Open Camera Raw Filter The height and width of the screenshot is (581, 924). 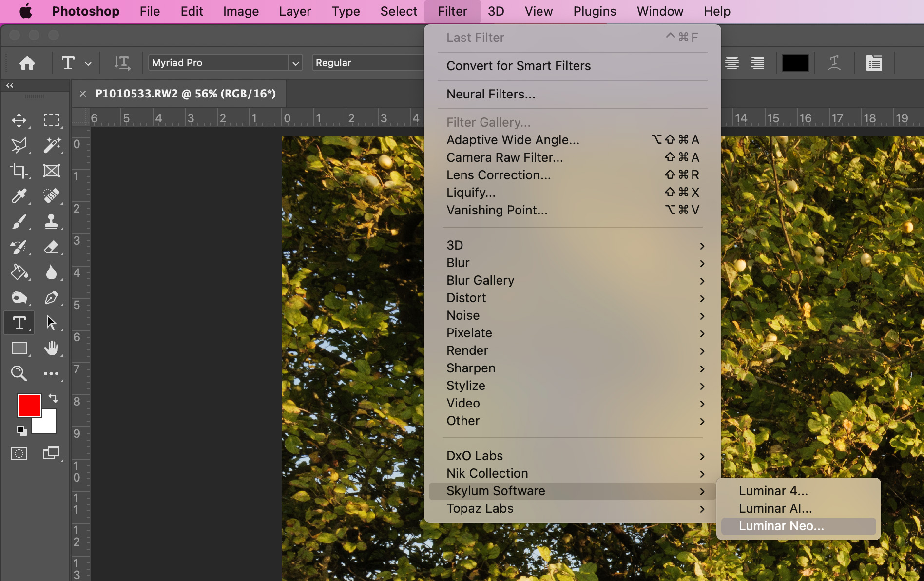point(573,157)
